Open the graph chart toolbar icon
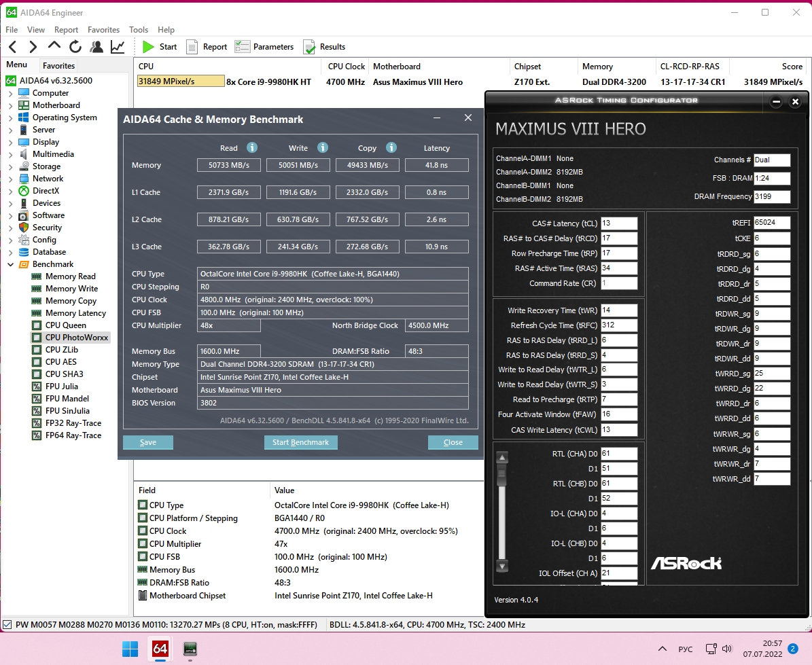The image size is (812, 665). pos(118,47)
